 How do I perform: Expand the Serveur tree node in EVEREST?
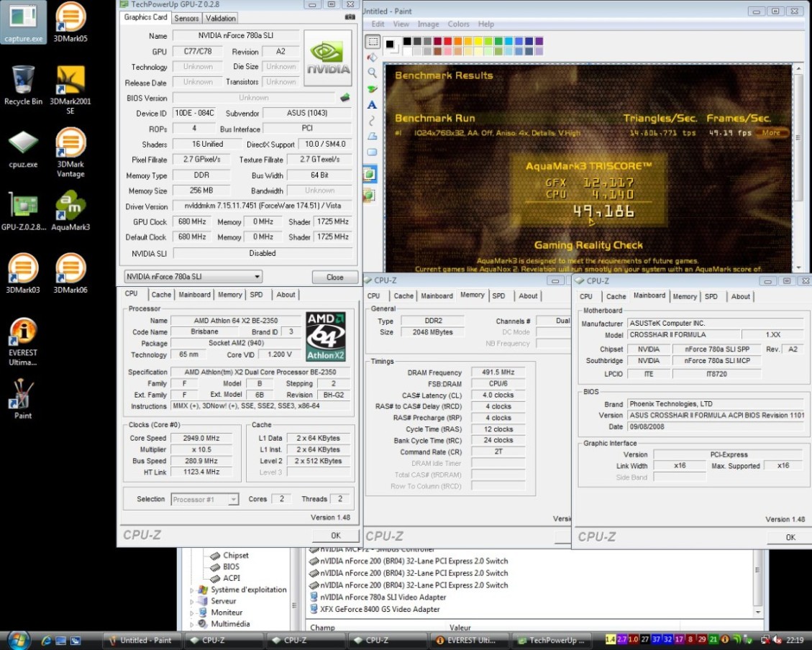(191, 601)
